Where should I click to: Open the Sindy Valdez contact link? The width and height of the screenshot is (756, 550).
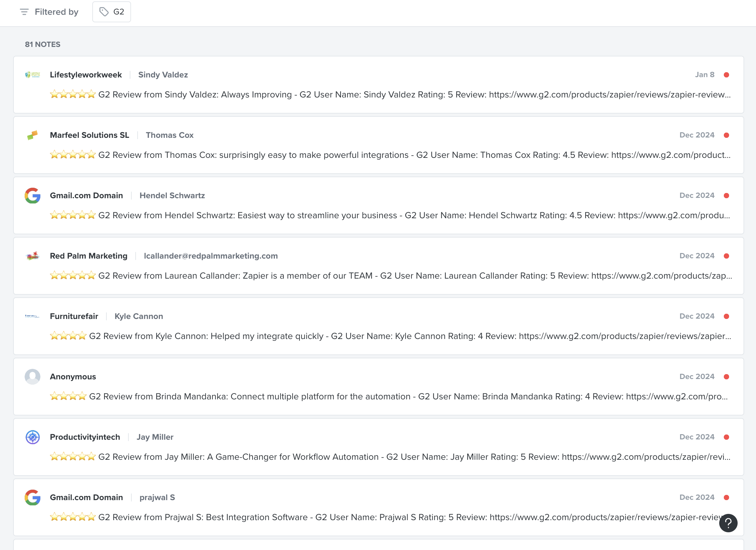coord(163,74)
